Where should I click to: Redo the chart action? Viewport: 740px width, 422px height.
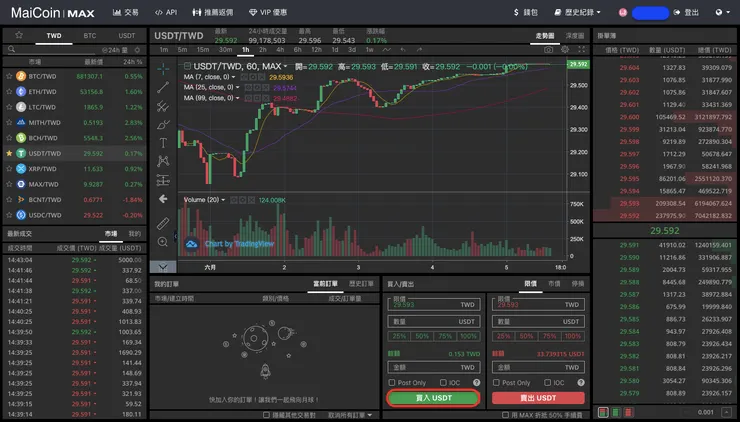(419, 50)
